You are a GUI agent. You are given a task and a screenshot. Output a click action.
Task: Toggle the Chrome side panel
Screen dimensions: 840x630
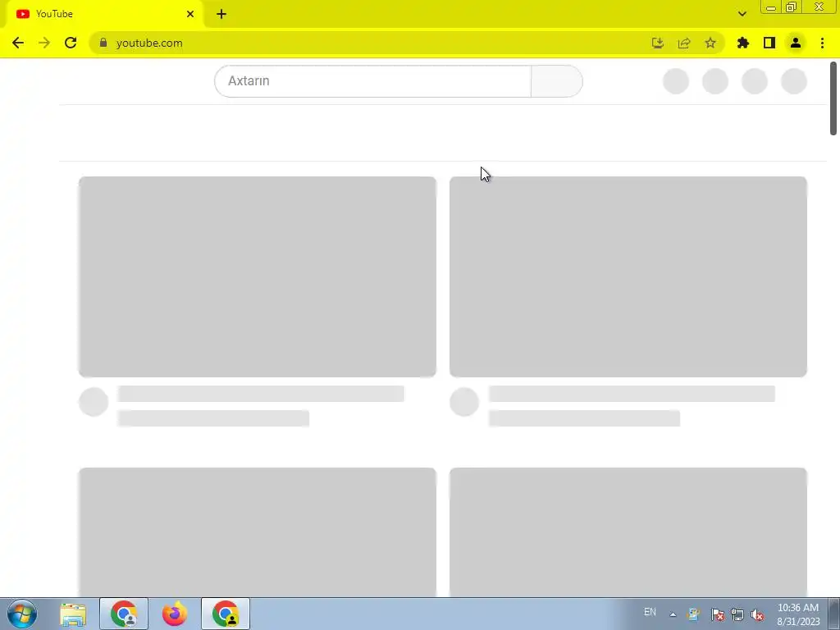coord(769,43)
